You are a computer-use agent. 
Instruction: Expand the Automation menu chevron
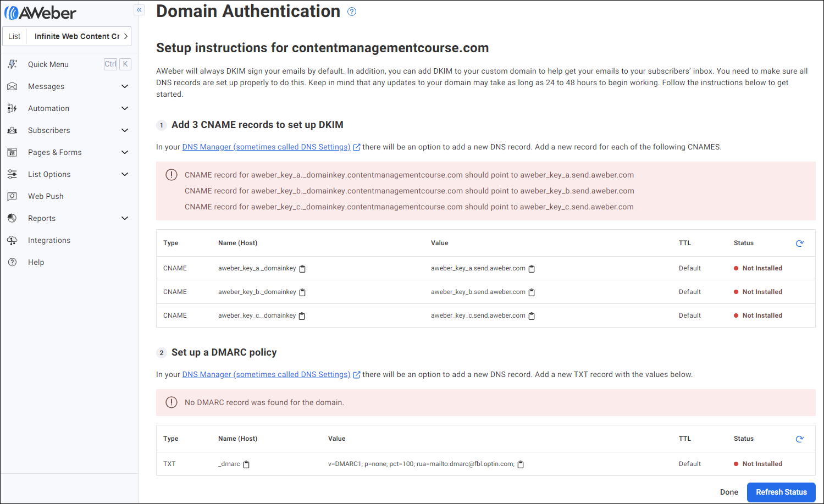tap(125, 108)
